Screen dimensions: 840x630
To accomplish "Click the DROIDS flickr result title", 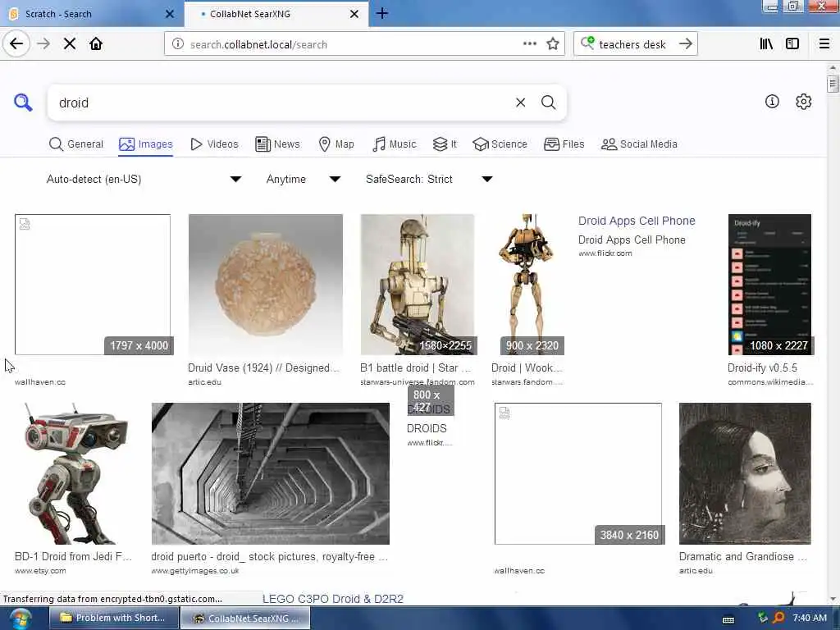I will tap(427, 428).
